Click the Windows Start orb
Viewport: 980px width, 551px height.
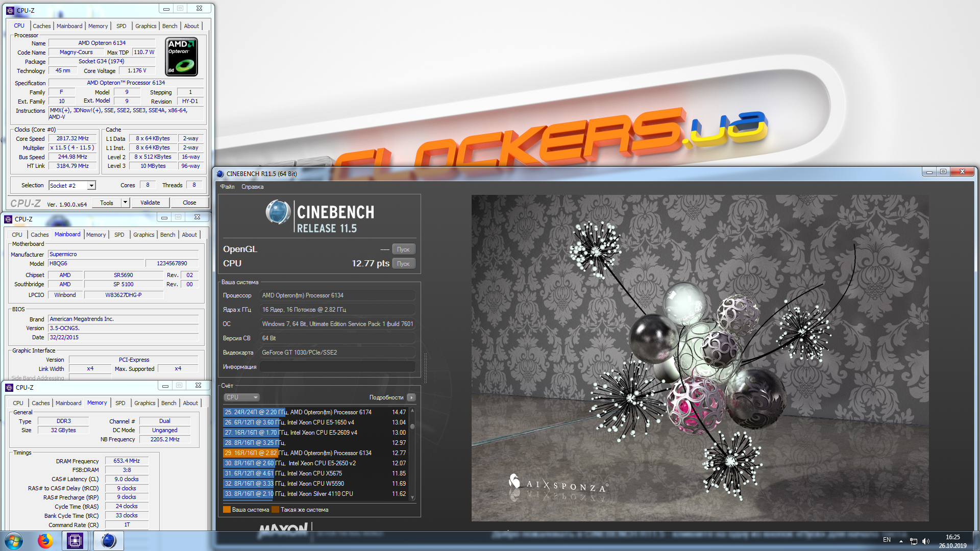(14, 541)
